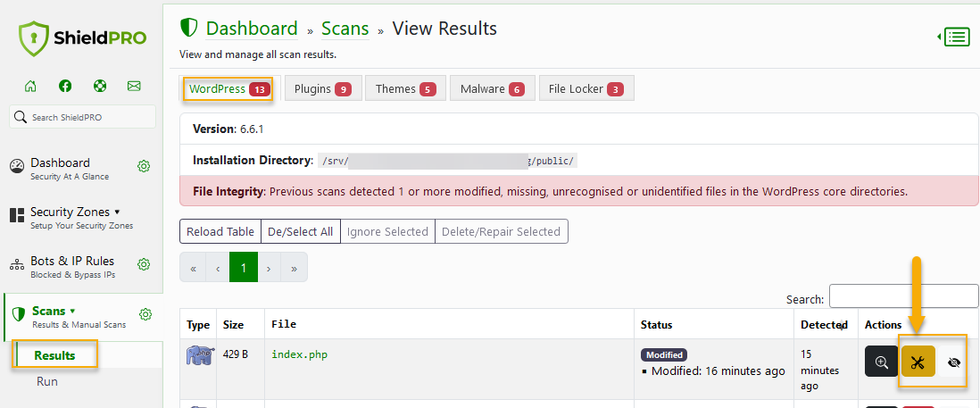Click Ignore Selected button

387,231
